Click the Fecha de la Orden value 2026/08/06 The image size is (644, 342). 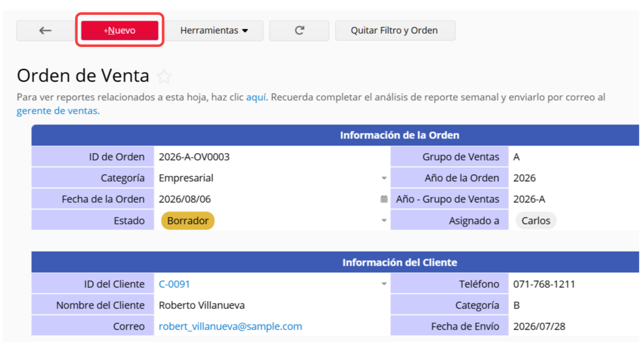184,199
